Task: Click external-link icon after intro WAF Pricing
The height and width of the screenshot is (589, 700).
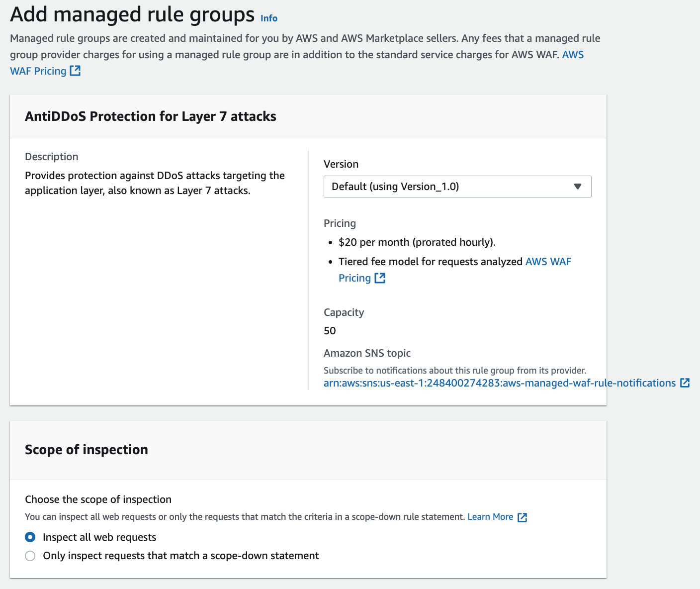Action: tap(75, 71)
